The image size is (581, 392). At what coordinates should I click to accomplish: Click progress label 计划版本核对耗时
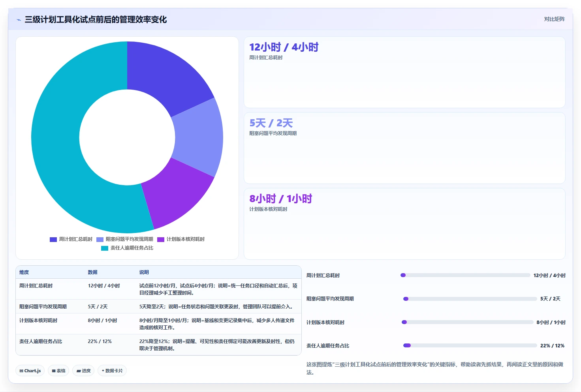(325, 323)
